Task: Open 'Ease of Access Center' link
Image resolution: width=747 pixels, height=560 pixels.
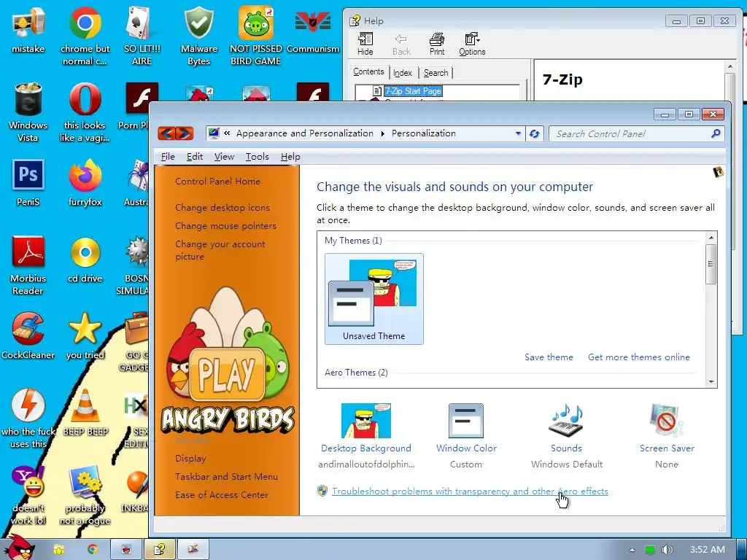Action: [x=222, y=495]
